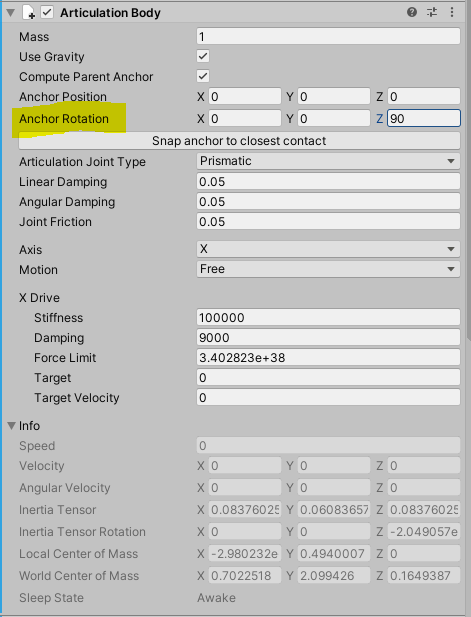This screenshot has height=617, width=471.
Task: Toggle Compute Parent Anchor checkbox
Action: pyautogui.click(x=203, y=76)
